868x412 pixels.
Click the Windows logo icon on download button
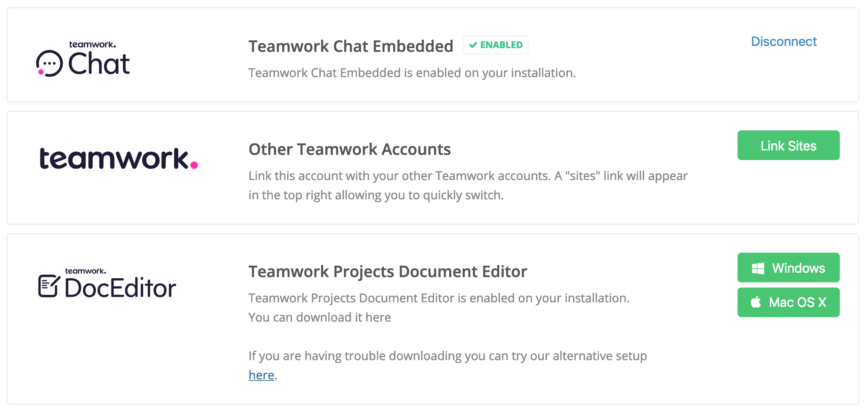758,268
